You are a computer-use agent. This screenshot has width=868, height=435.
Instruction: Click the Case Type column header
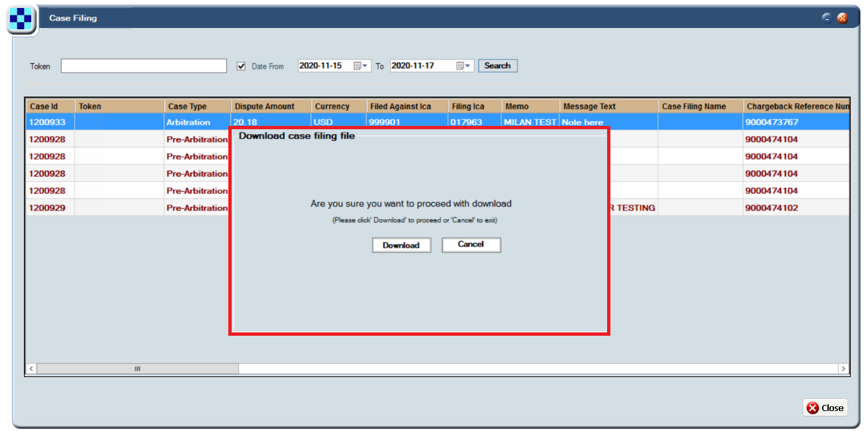198,107
